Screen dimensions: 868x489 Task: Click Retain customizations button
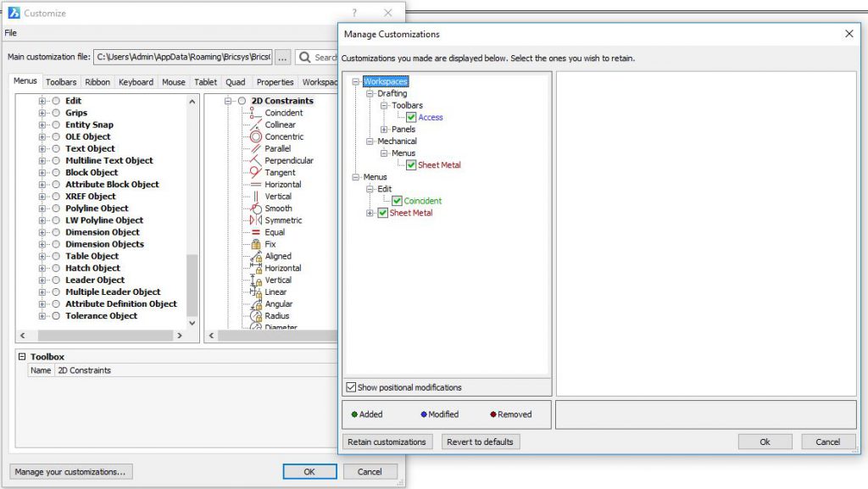coord(387,442)
